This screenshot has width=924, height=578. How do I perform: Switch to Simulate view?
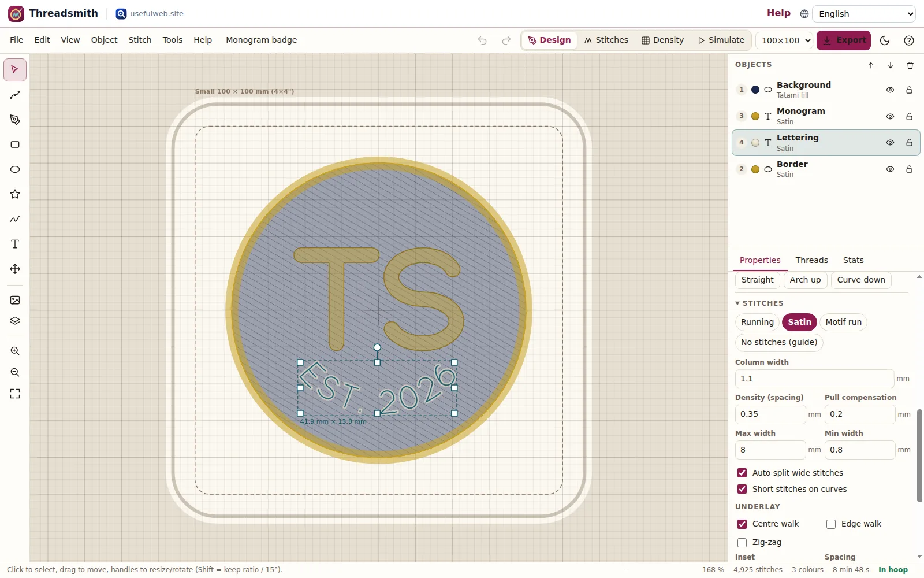pos(721,40)
